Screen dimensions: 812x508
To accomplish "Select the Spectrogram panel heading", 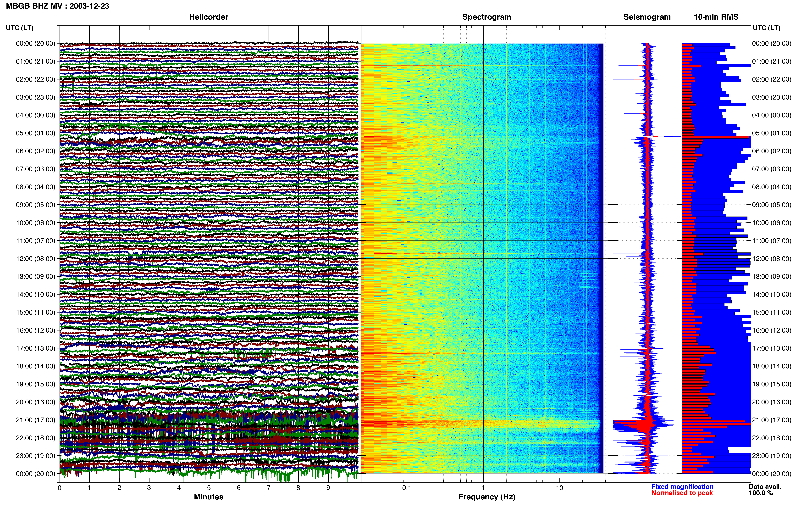I will point(487,17).
